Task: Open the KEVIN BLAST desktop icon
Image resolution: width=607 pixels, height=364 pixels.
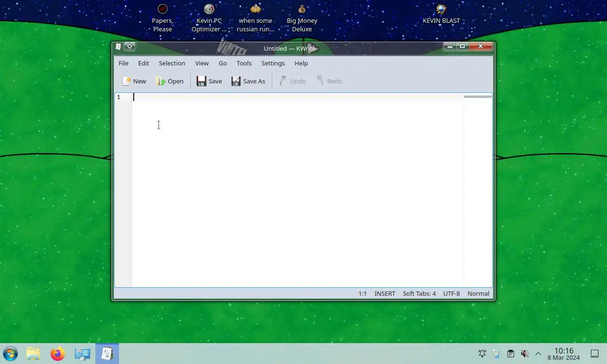Action: coord(441,14)
